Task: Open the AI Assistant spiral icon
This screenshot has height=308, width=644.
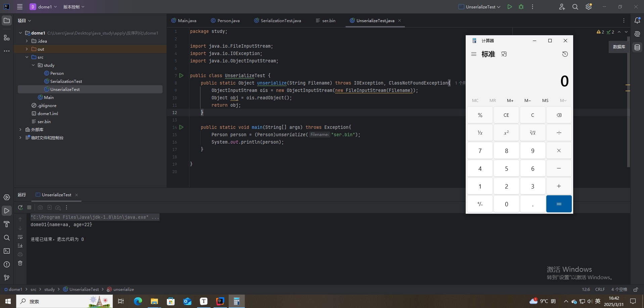Action: pyautogui.click(x=637, y=34)
